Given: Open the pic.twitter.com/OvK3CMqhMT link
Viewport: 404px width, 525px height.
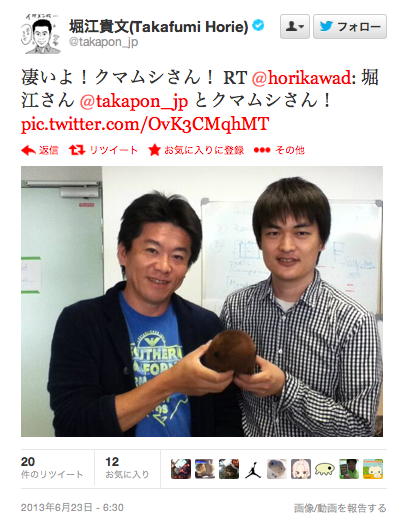Looking at the screenshot, I should [145, 124].
